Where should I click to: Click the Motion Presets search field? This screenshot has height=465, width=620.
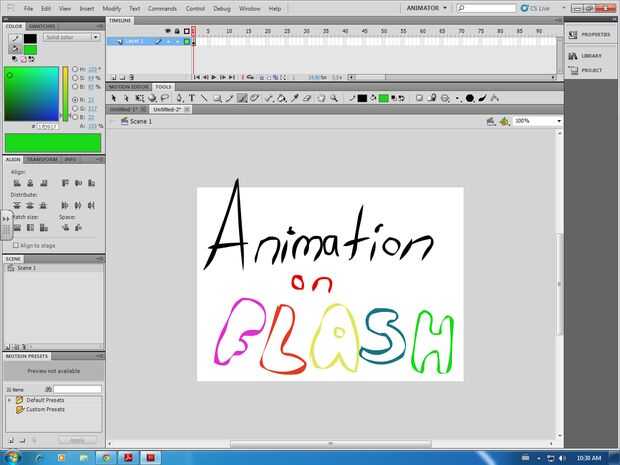pyautogui.click(x=78, y=389)
